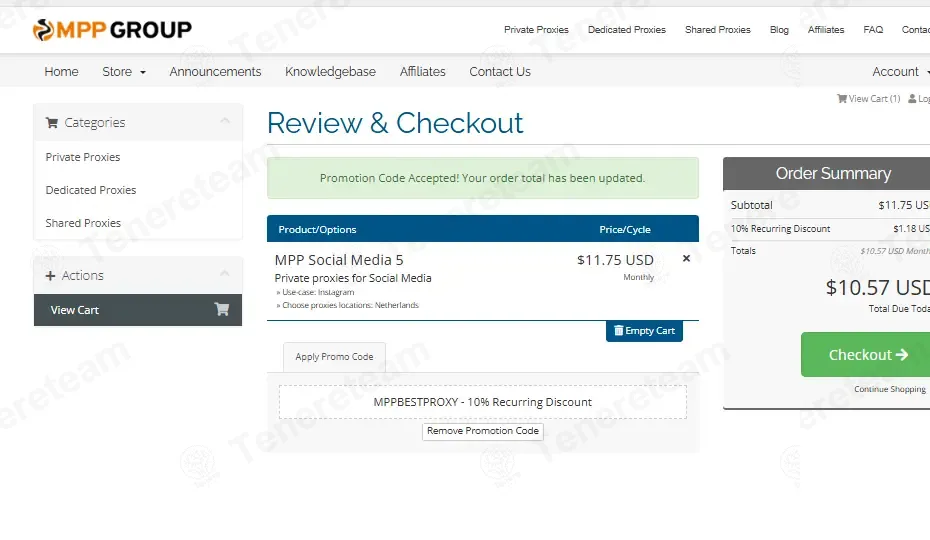Collapse the Categories panel chevron
The width and height of the screenshot is (930, 540).
(225, 121)
